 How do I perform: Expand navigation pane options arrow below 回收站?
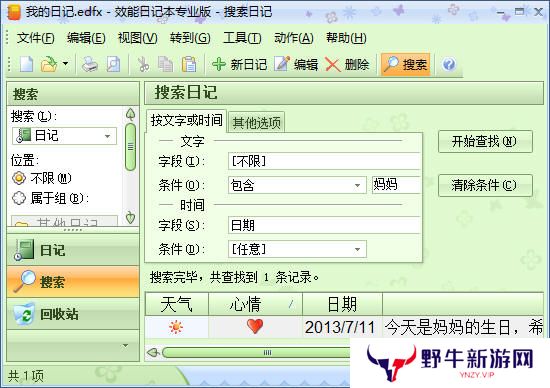point(125,346)
